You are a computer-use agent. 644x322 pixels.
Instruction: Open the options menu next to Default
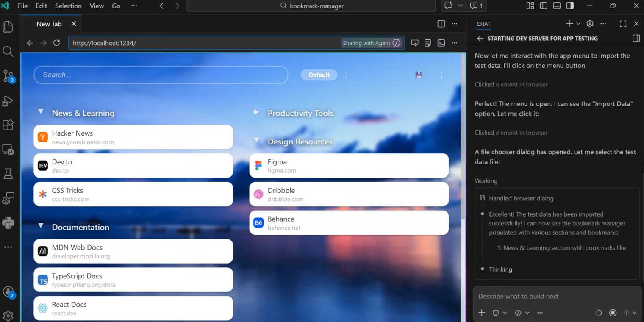click(347, 75)
